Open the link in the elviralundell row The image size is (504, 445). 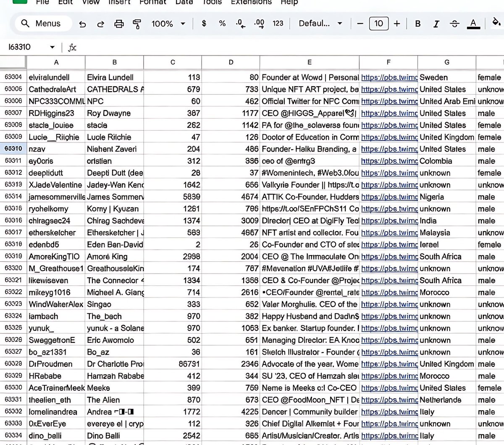tap(389, 77)
